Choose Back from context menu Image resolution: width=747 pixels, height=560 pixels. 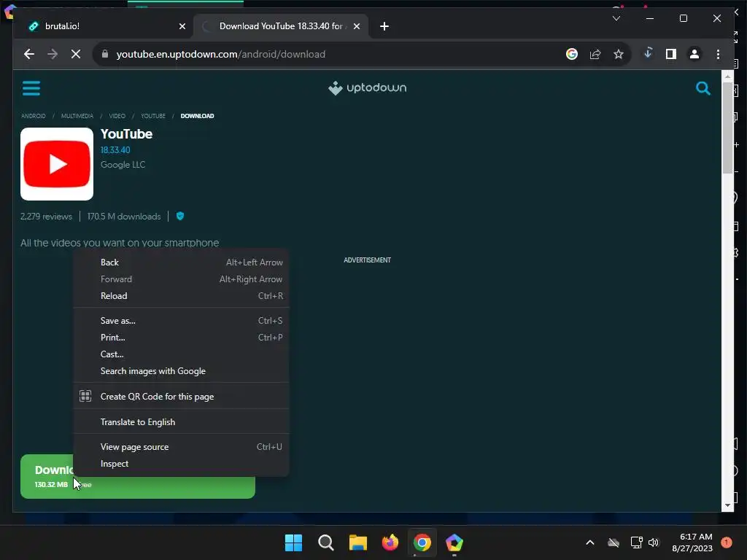[x=182, y=262]
